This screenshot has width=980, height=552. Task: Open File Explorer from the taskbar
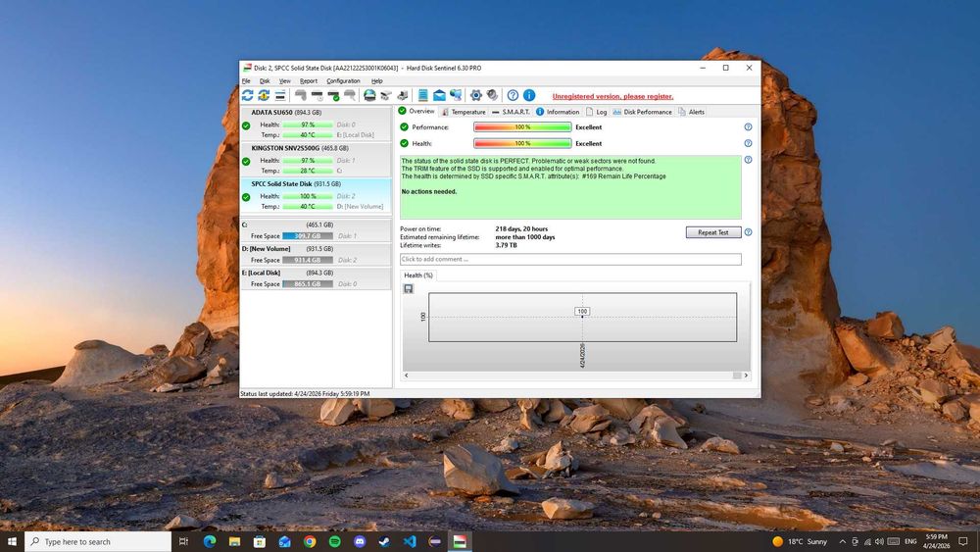coord(234,541)
